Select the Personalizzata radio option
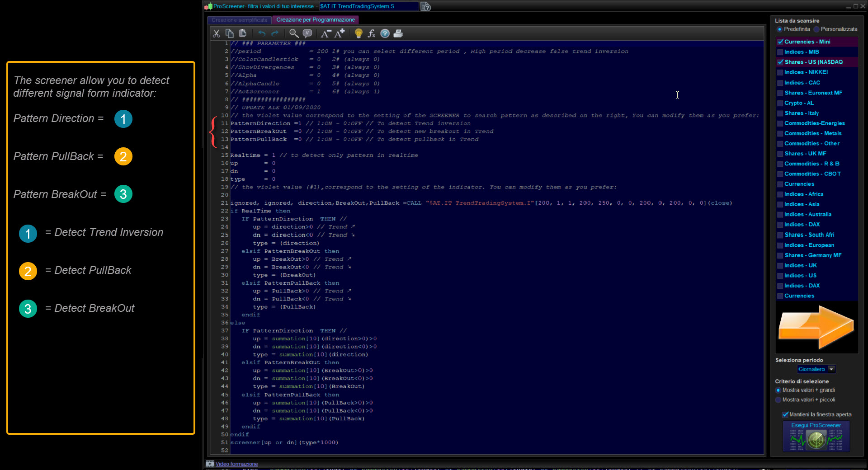The width and height of the screenshot is (868, 470). (816, 29)
